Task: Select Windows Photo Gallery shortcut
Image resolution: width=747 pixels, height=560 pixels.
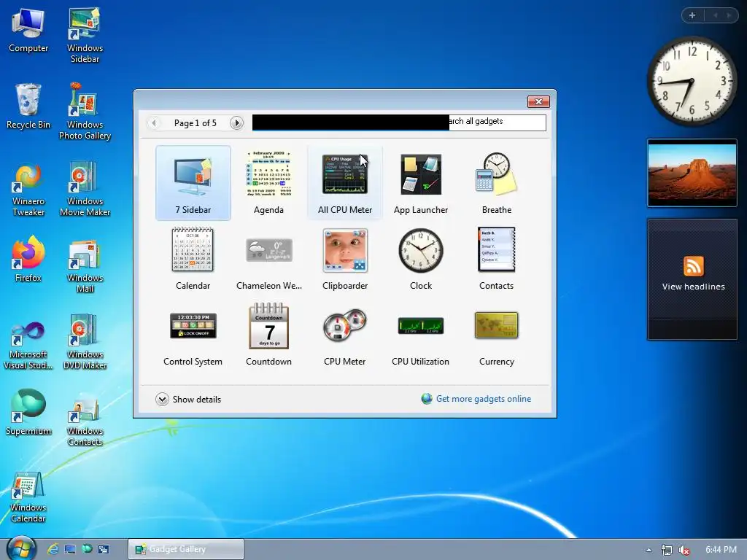Action: pos(85,112)
